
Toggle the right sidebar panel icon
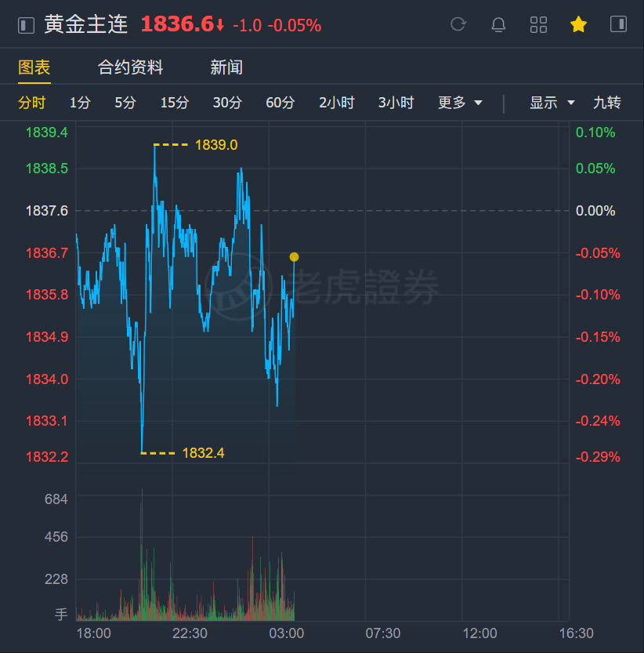click(x=618, y=25)
